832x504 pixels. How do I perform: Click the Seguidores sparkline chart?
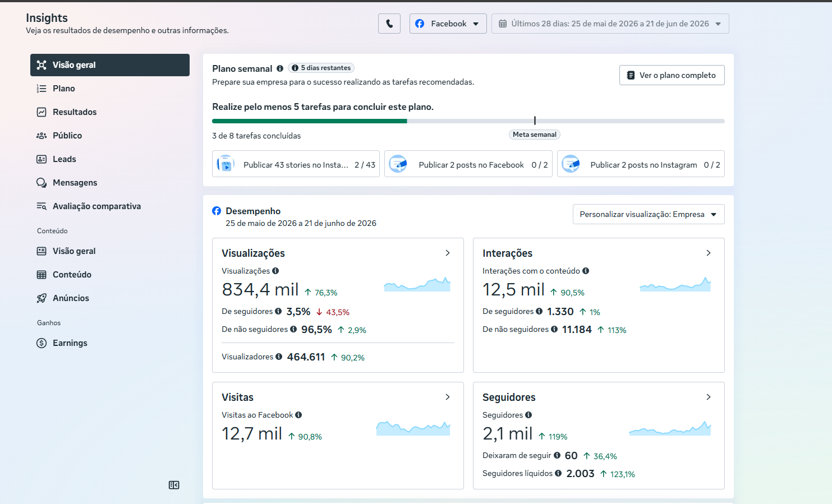(x=670, y=428)
